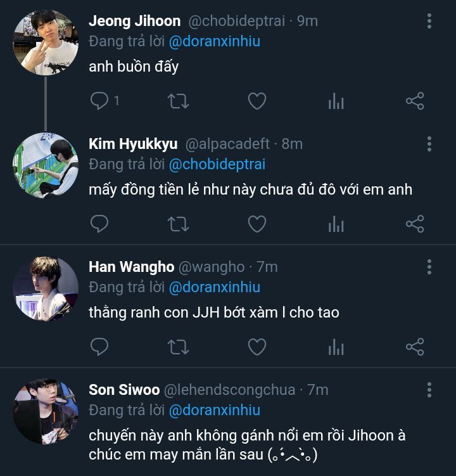Share Jeong Jihoon's tweet
The image size is (456, 476).
click(x=414, y=101)
